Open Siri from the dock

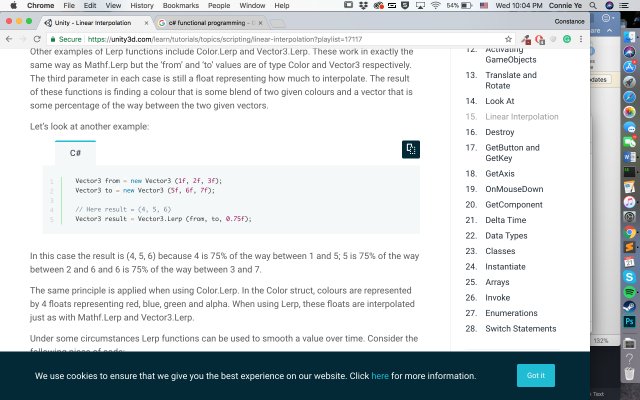[629, 51]
